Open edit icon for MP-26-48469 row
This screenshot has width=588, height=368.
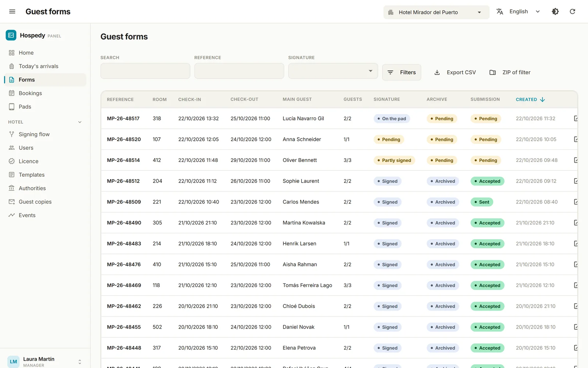pos(576,285)
